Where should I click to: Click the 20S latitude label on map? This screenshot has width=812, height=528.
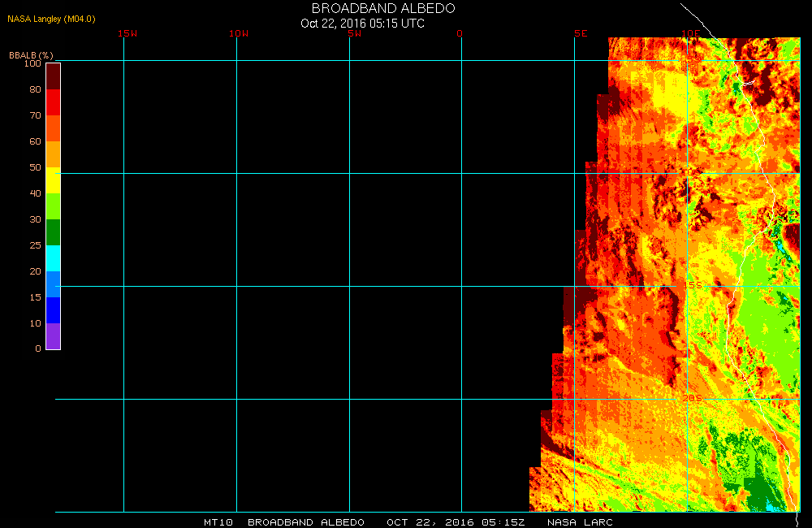pos(692,398)
